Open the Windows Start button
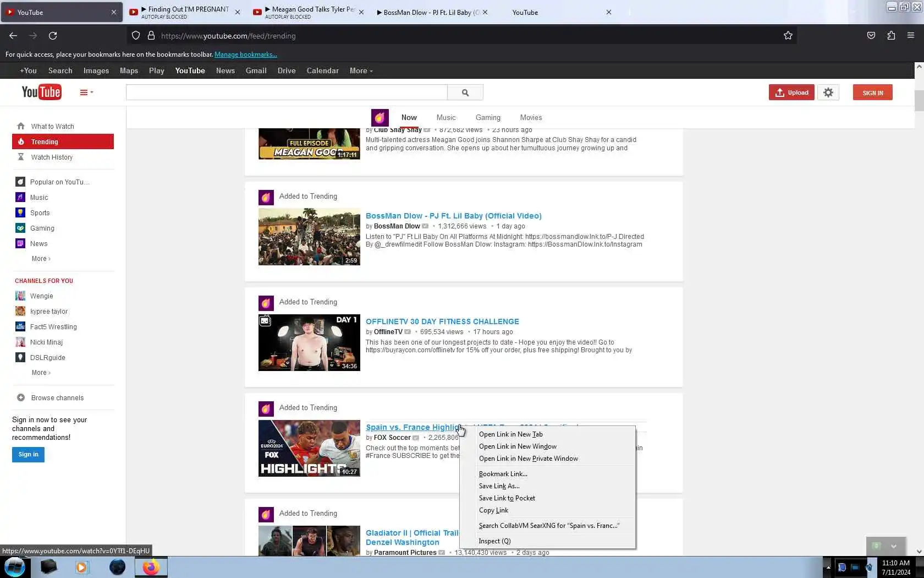The width and height of the screenshot is (924, 578). tap(14, 567)
